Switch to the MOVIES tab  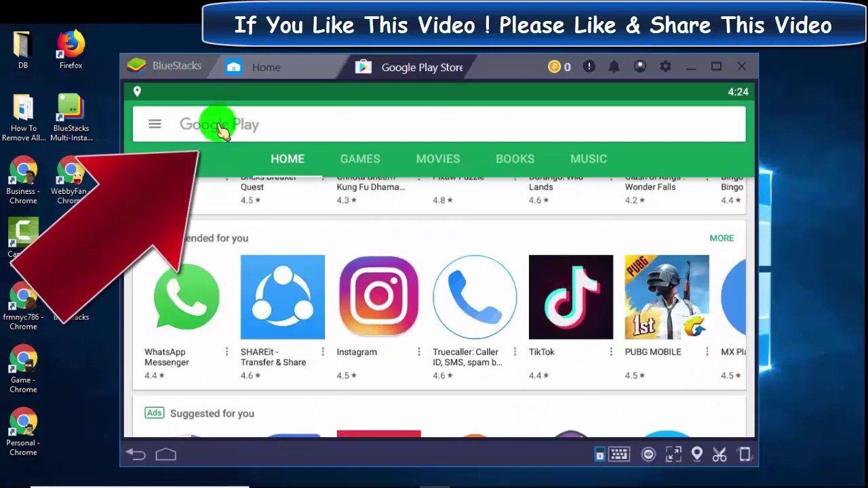point(438,159)
